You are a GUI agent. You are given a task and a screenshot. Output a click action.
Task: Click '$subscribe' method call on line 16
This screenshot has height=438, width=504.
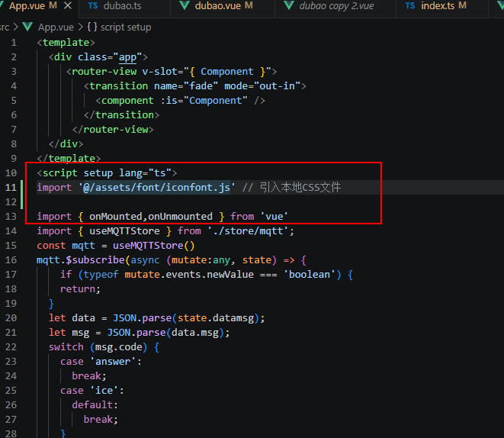(95, 260)
